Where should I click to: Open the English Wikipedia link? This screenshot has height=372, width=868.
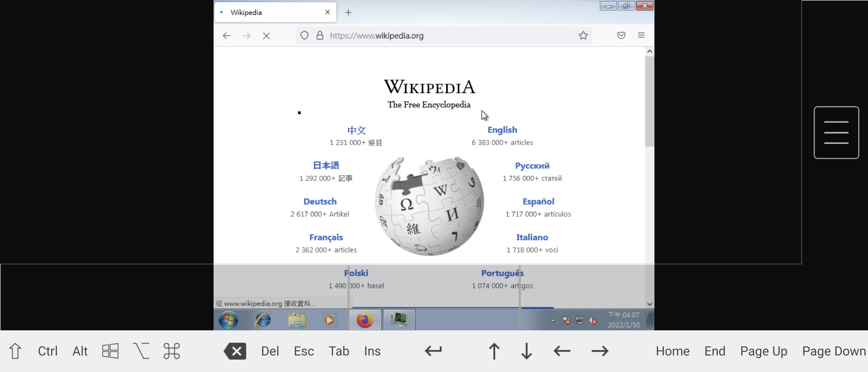[502, 130]
